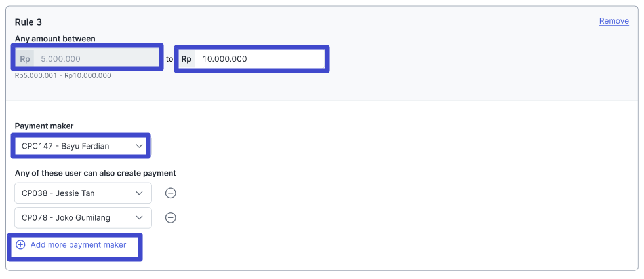Click the Payment maker label
This screenshot has height=279, width=644.
[45, 126]
